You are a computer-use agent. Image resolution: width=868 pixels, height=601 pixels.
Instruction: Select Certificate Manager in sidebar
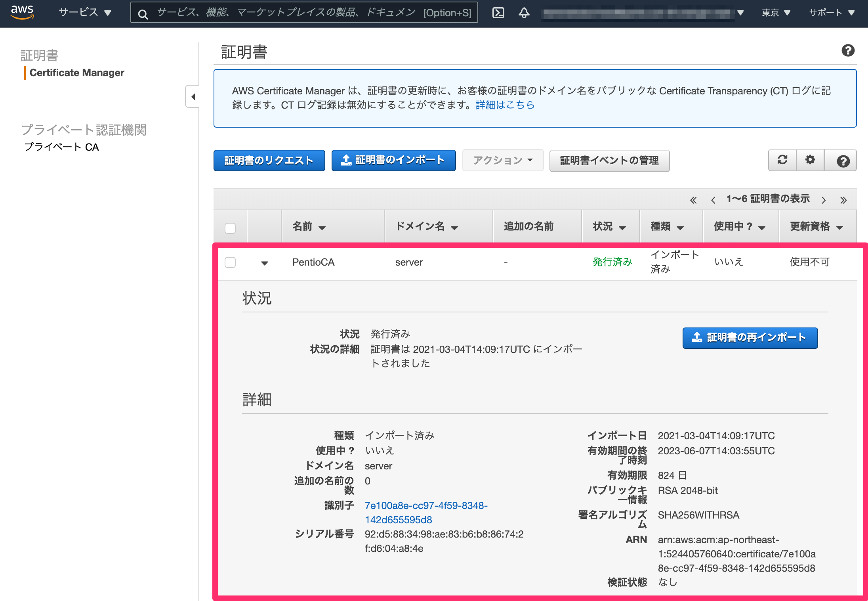point(77,73)
